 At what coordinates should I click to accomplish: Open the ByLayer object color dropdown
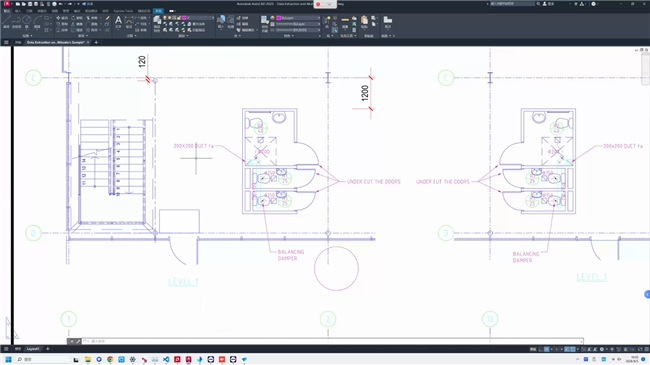point(299,18)
